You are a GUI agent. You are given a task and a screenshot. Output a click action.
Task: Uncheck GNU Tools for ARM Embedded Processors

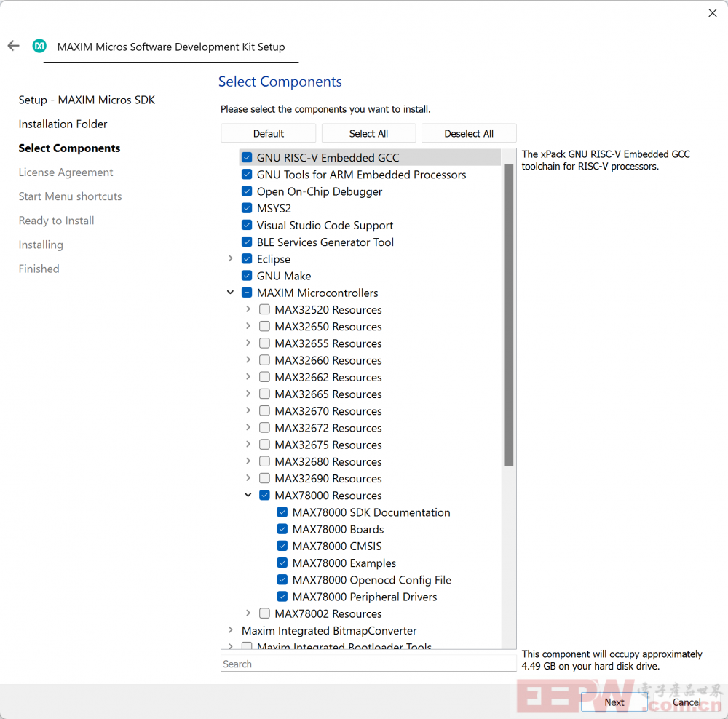[247, 175]
